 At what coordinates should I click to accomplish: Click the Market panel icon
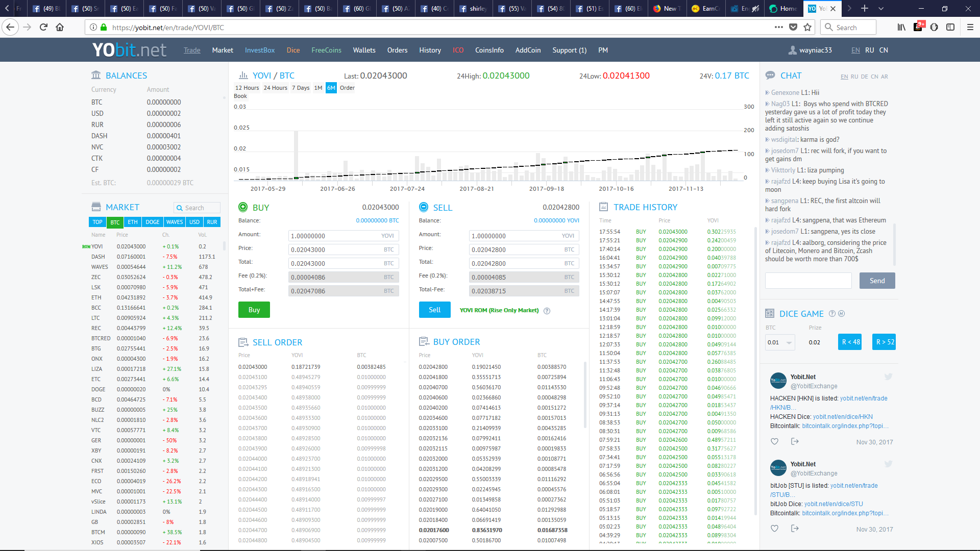(96, 207)
